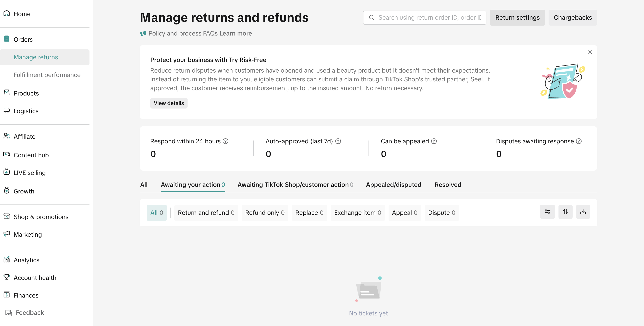
Task: Click the Feedback chat icon
Action: coord(9,313)
